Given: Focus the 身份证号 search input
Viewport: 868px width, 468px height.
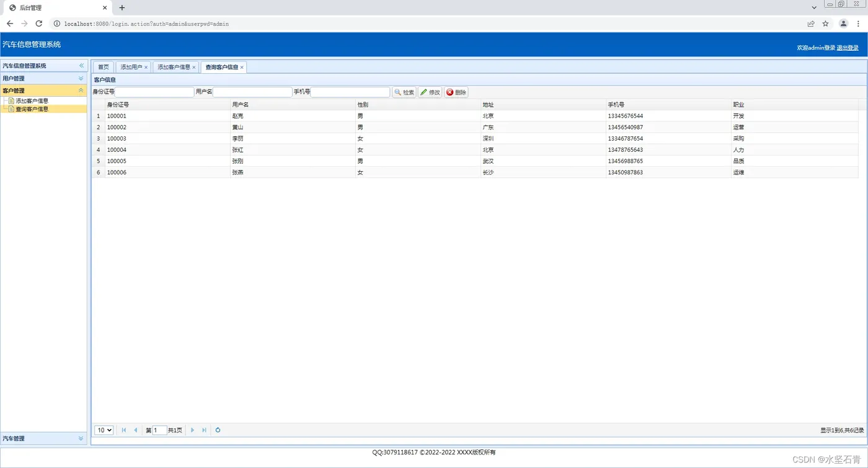Looking at the screenshot, I should [154, 92].
